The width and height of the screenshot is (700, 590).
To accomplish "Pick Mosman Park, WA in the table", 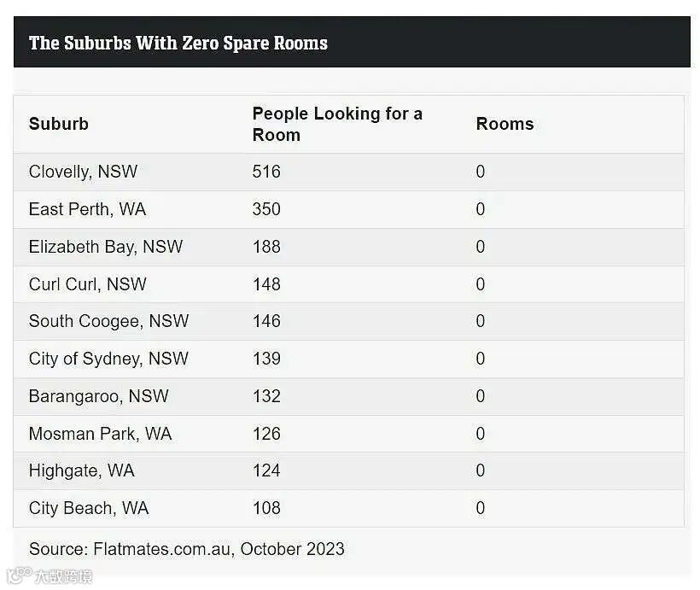I will (x=100, y=434).
